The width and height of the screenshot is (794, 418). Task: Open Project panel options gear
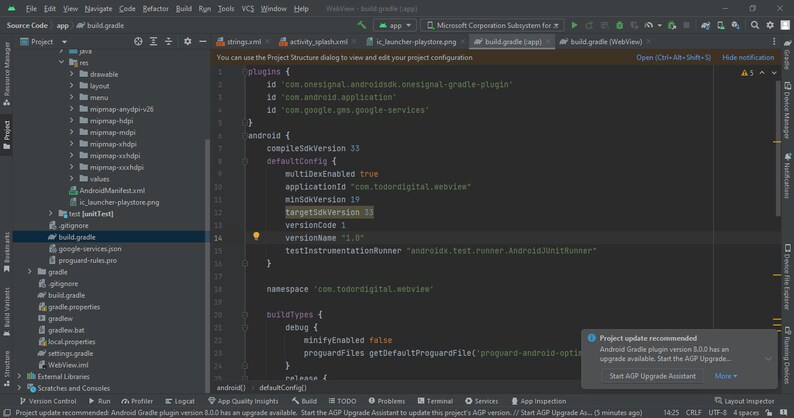pos(187,42)
